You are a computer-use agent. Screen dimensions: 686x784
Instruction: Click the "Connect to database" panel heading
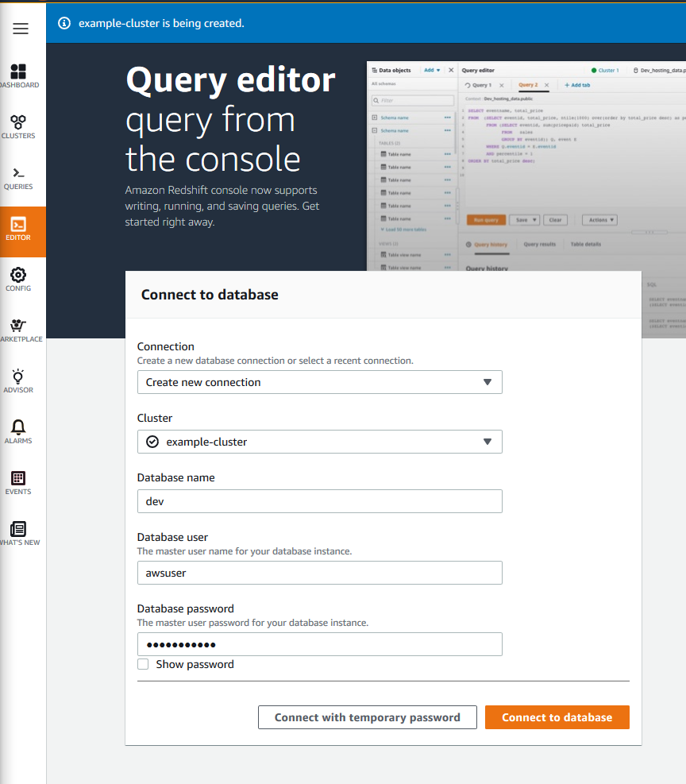210,295
